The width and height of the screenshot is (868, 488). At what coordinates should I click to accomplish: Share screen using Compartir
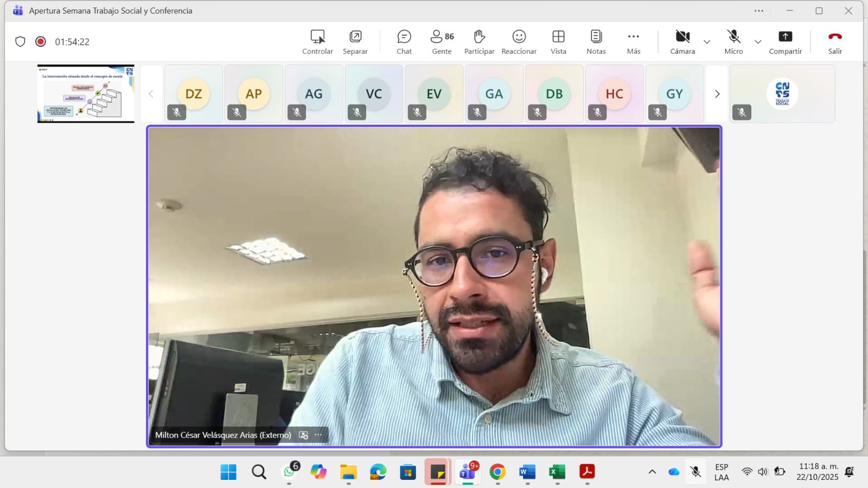[x=785, y=42]
